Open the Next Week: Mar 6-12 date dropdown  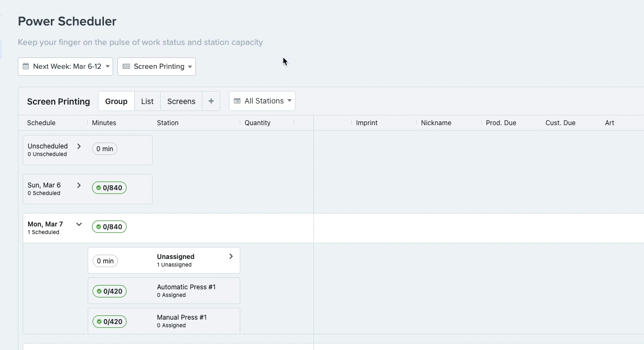pyautogui.click(x=65, y=67)
